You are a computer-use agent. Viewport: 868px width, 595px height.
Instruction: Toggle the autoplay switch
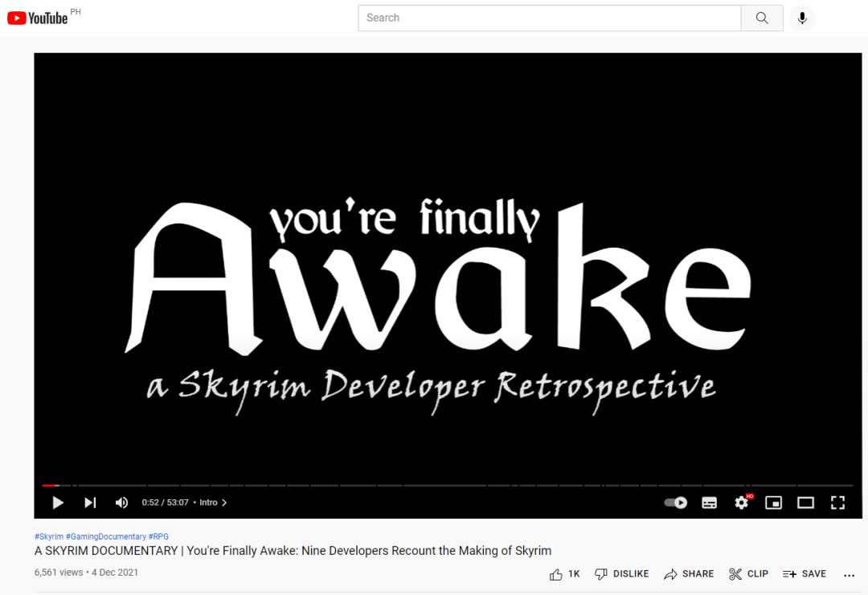pyautogui.click(x=675, y=503)
